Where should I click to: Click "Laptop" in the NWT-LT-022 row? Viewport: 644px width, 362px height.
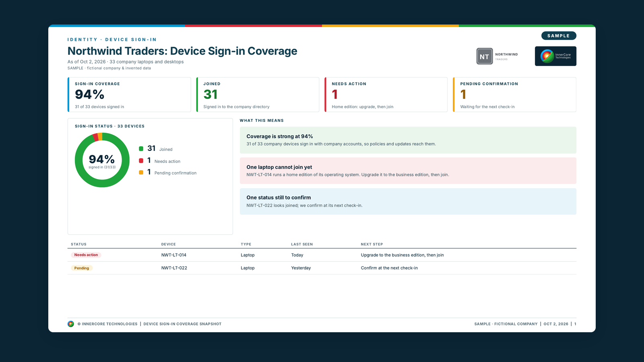tap(248, 268)
